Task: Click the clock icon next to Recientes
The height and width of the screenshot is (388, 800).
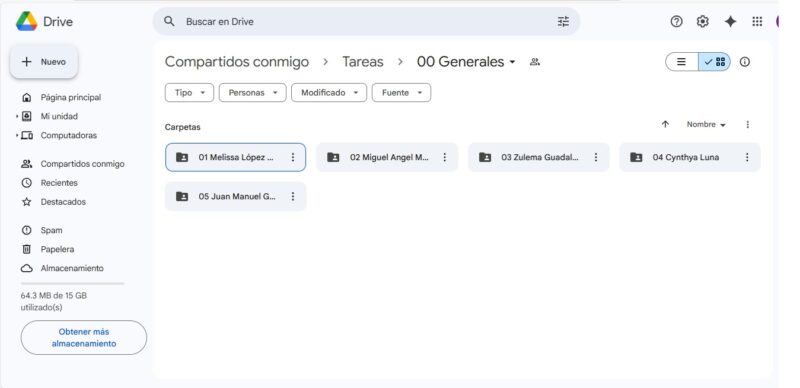Action: (x=27, y=183)
